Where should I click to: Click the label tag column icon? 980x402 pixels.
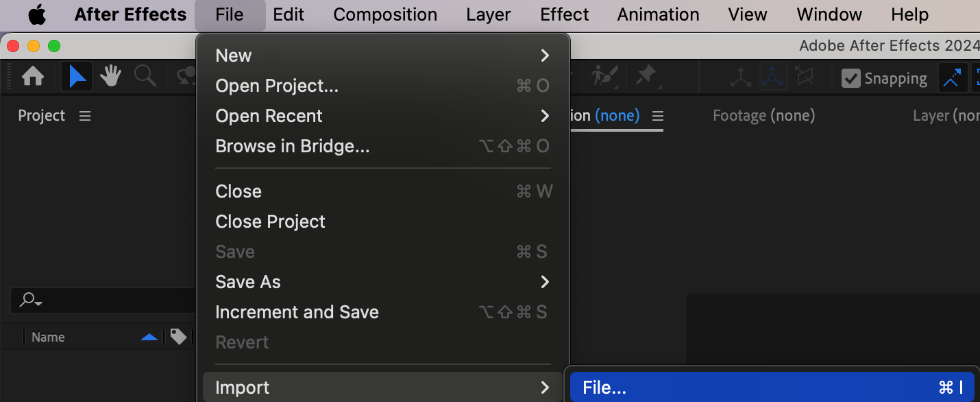[178, 337]
